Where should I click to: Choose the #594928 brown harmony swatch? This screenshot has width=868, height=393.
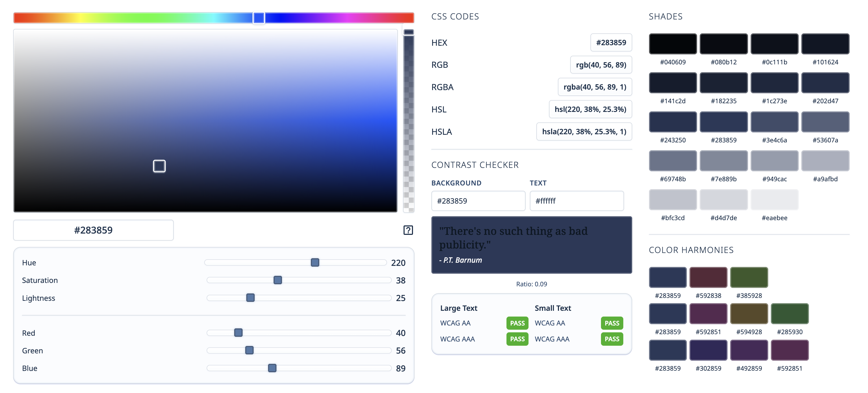coord(749,314)
